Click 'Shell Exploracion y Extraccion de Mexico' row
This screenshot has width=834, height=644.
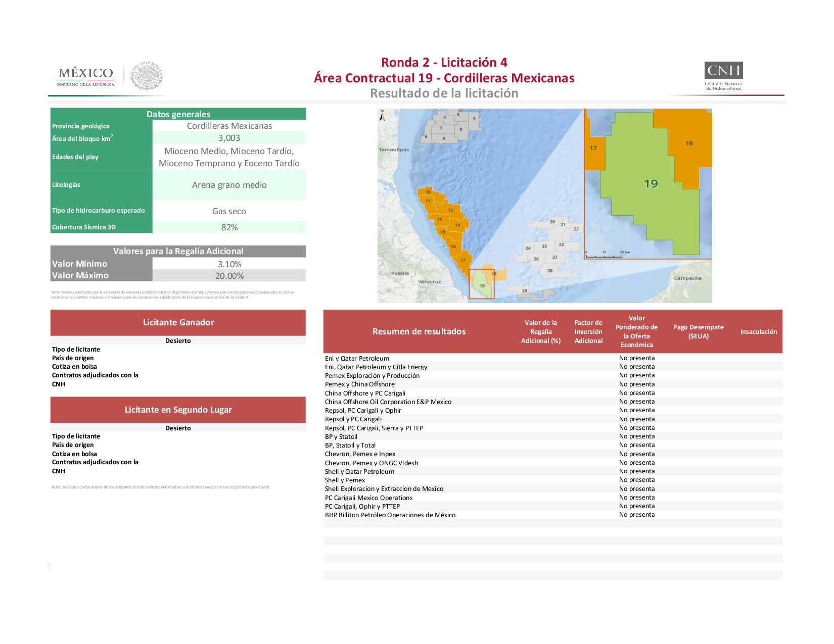coord(553,488)
